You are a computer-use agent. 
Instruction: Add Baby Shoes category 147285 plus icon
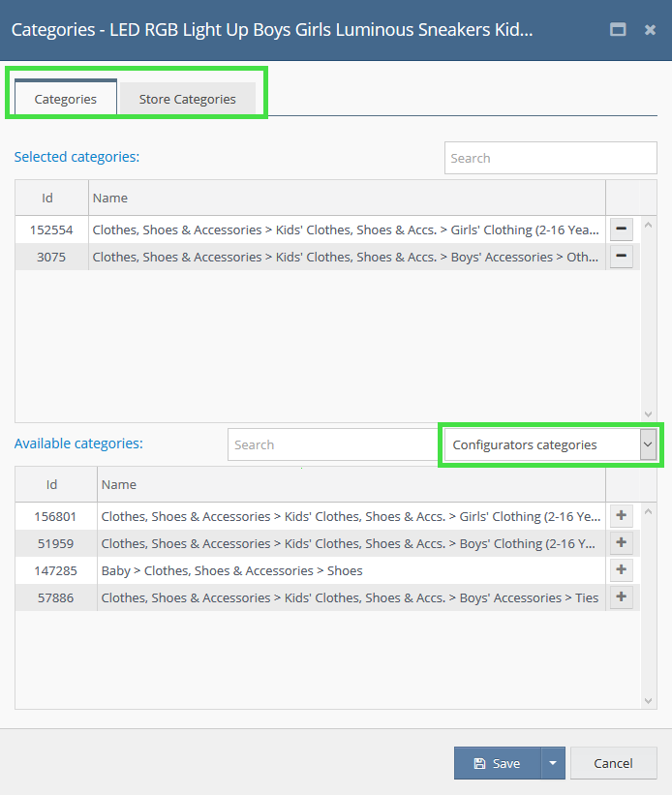(x=621, y=570)
